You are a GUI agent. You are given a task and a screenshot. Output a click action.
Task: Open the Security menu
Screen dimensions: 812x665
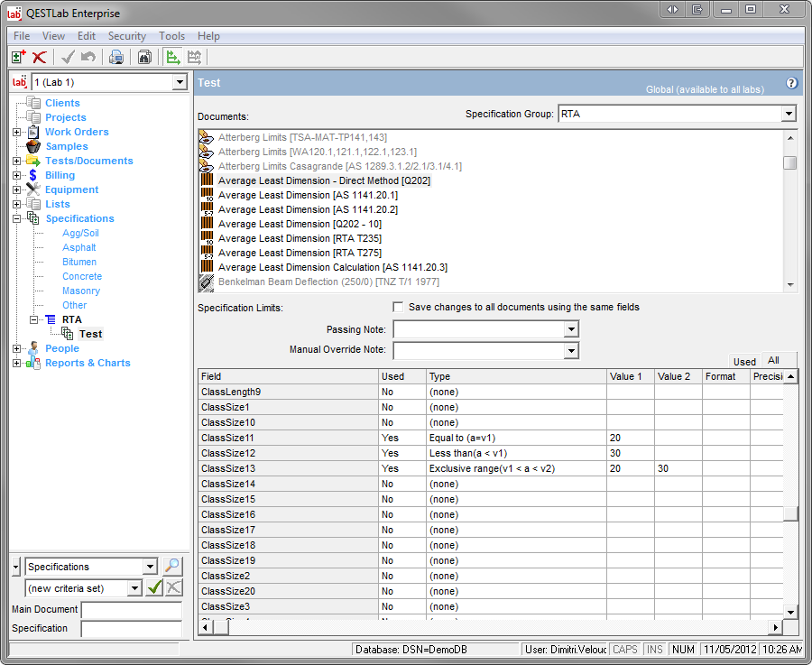point(126,36)
